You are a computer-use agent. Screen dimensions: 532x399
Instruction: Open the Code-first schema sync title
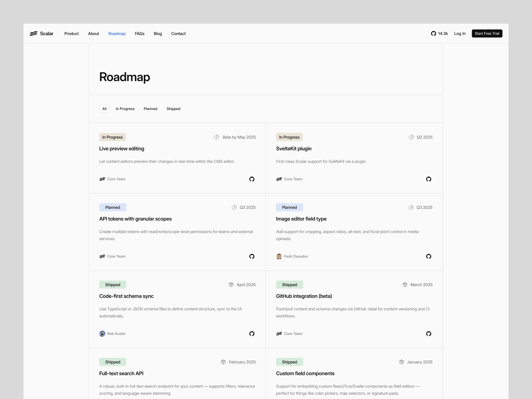click(x=126, y=296)
